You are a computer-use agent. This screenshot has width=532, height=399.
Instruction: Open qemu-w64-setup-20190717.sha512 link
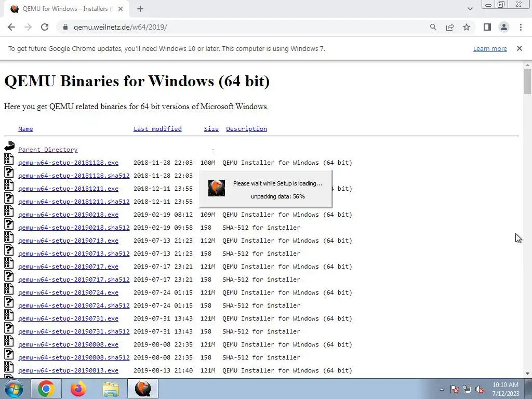pos(74,280)
